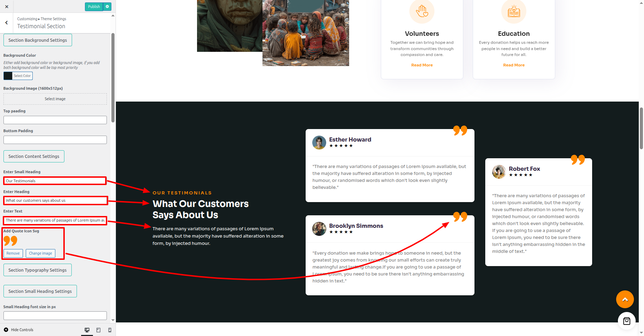The width and height of the screenshot is (644, 336).
Task: Switch to tablet preview icon
Action: (99, 330)
